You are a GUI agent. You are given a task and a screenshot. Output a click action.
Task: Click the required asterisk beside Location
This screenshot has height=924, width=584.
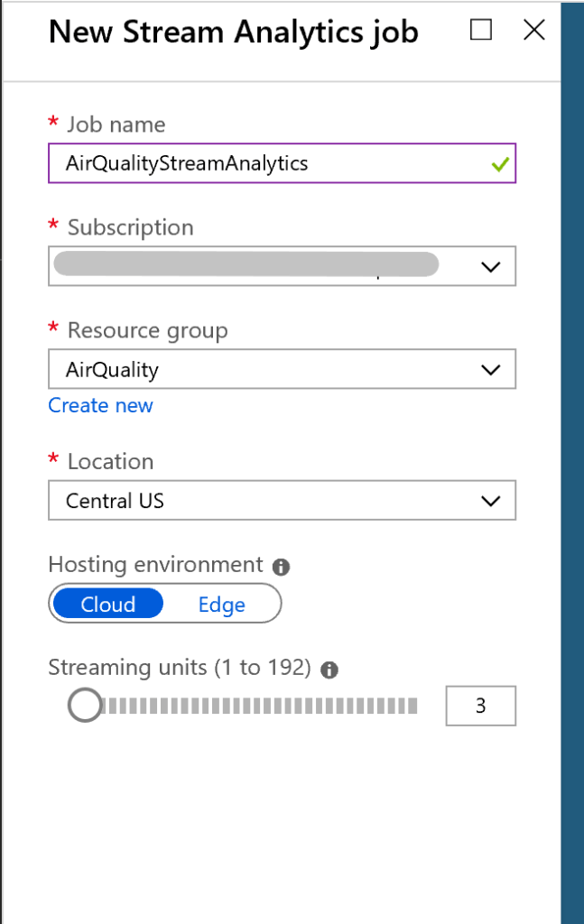click(53, 461)
